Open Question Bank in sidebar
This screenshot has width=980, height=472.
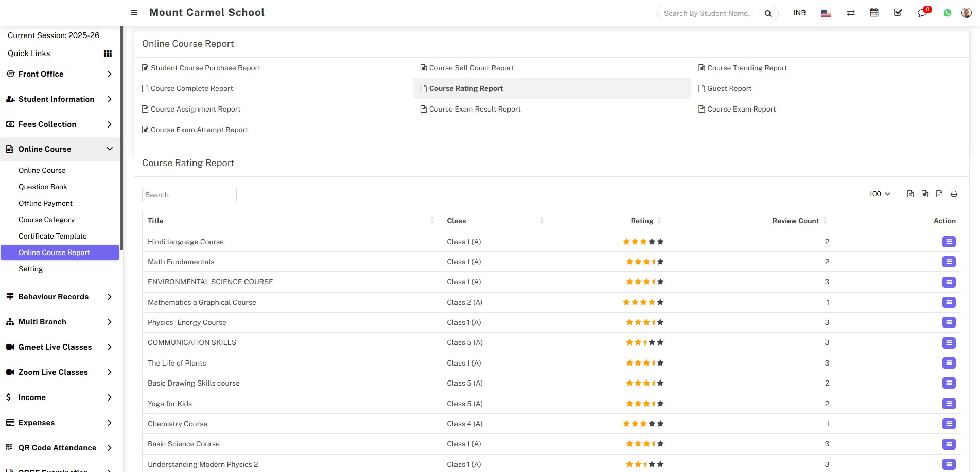click(43, 187)
